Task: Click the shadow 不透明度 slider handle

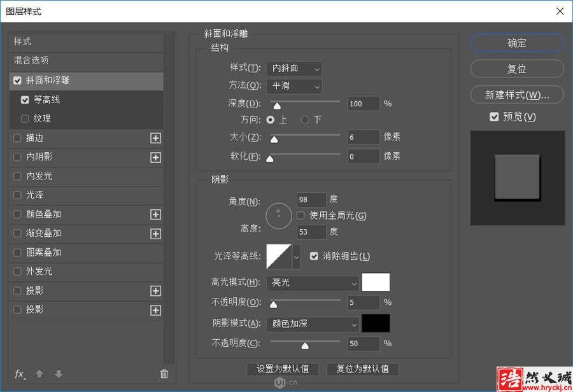Action: click(305, 346)
